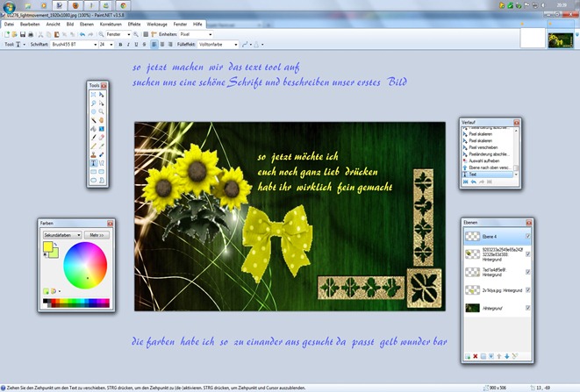Open the Ebenen menu
Viewport: 580px width, 392px height.
87,24
